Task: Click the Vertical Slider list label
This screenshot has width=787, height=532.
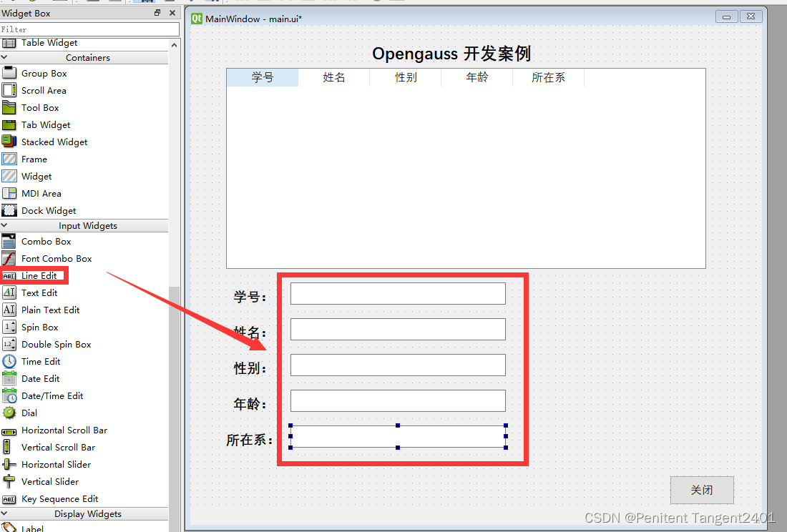Action: [50, 481]
